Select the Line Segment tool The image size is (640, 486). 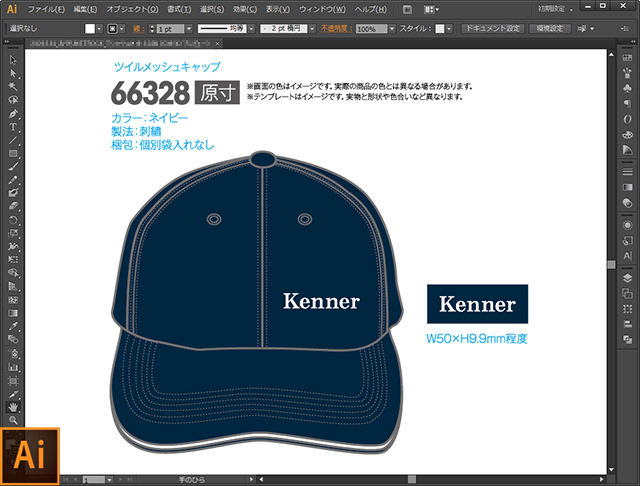(13, 140)
